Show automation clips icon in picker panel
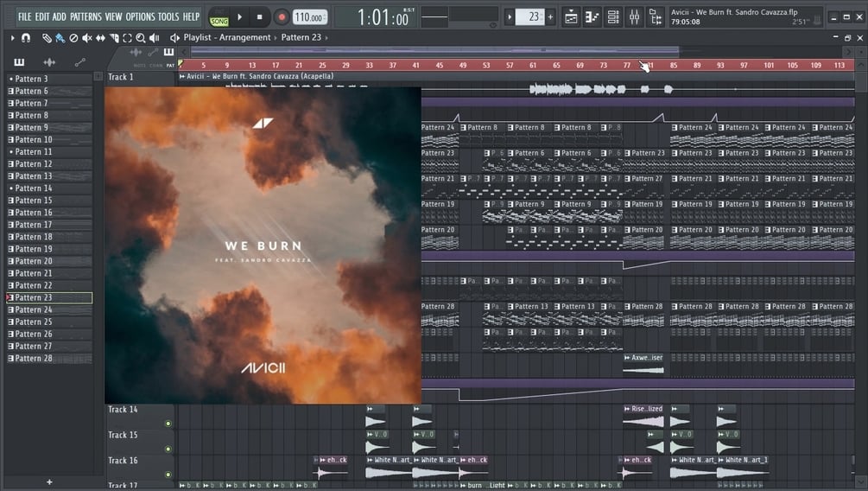Screen dimensions: 868x491 79,62
